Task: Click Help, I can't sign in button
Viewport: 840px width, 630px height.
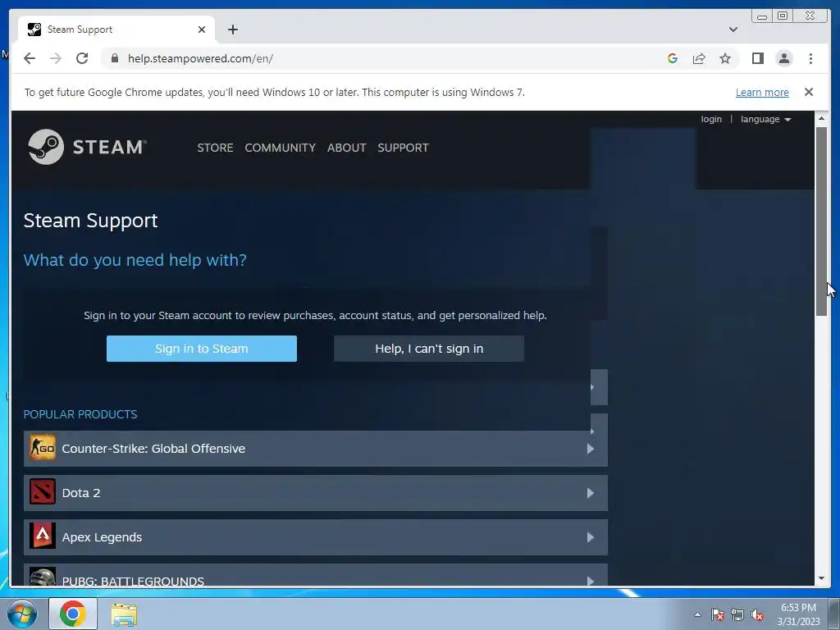Action: click(x=428, y=348)
